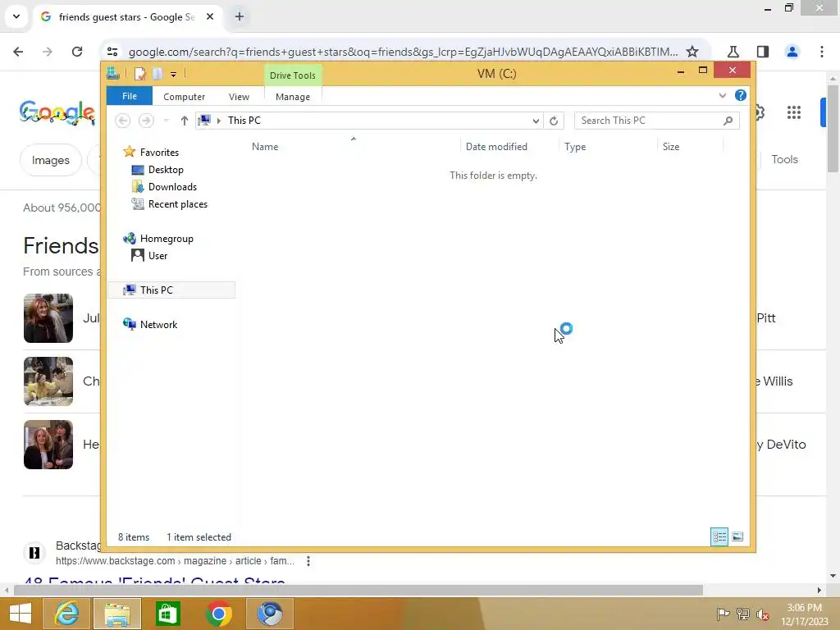Open the Google apps grid
Screen dimensions: 840x630
coord(793,112)
